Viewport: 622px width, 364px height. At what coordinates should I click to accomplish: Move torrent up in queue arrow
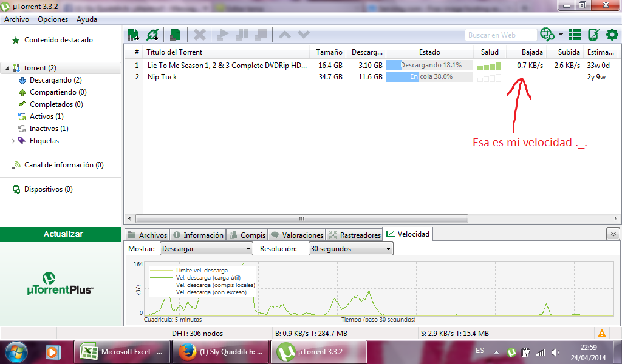coord(285,35)
